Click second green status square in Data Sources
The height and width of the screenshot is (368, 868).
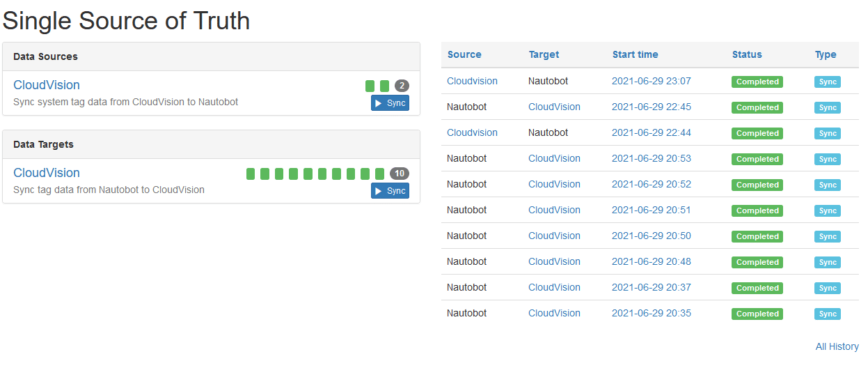tap(385, 86)
